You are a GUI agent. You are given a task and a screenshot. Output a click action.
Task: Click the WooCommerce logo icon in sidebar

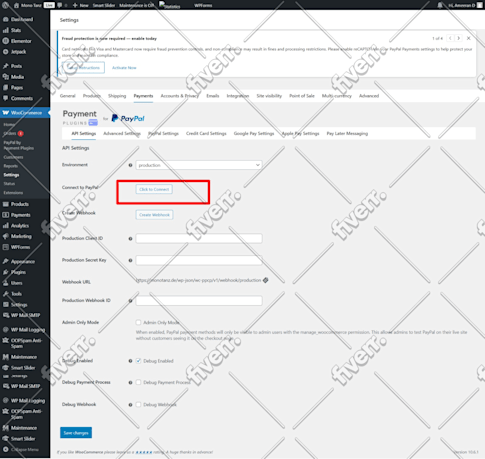coord(6,113)
